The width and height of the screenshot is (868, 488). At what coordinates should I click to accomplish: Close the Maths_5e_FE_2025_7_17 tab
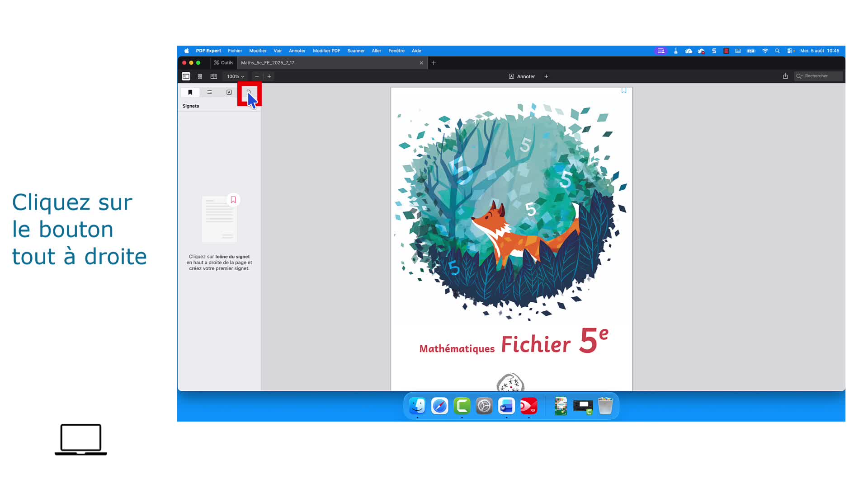coord(421,63)
